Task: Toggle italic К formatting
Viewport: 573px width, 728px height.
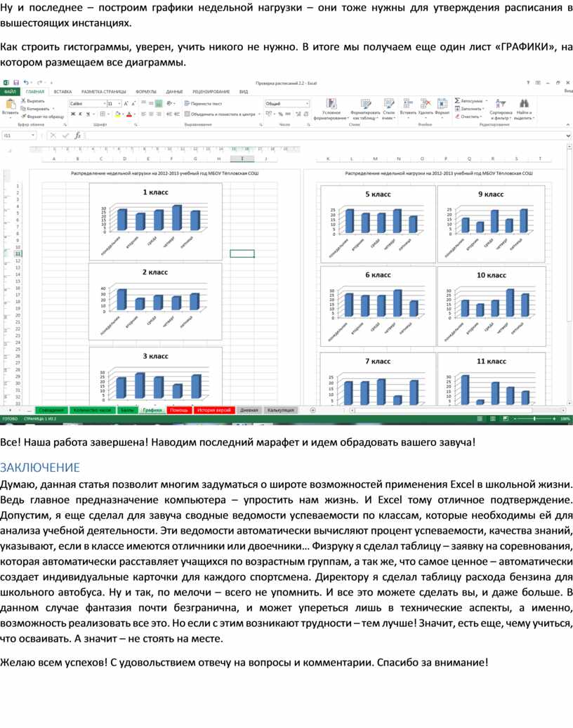Action: point(79,114)
